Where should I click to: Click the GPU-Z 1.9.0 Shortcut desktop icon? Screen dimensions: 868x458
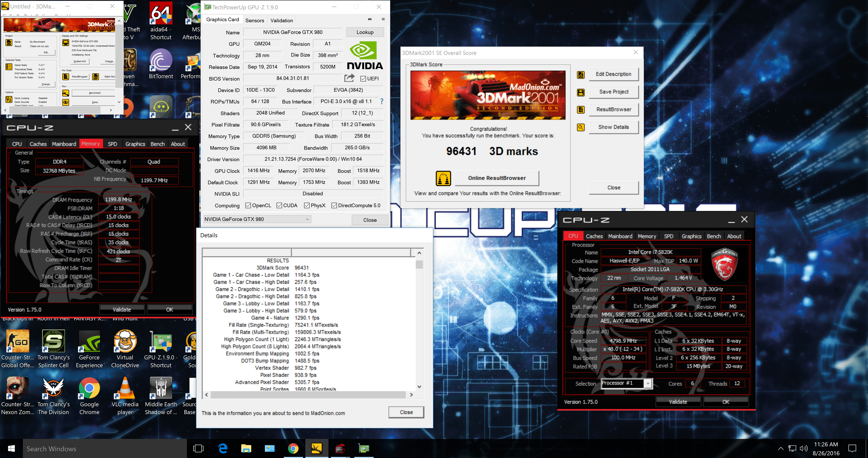click(161, 349)
